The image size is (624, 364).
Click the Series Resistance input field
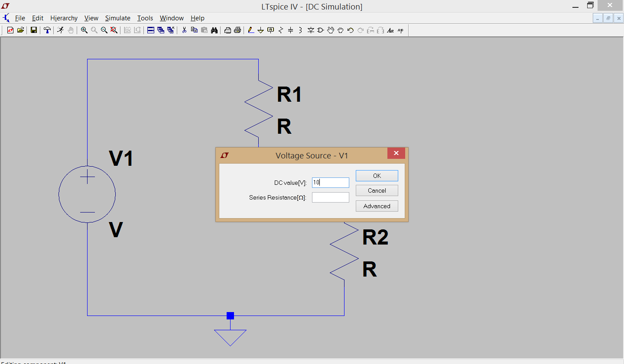331,197
